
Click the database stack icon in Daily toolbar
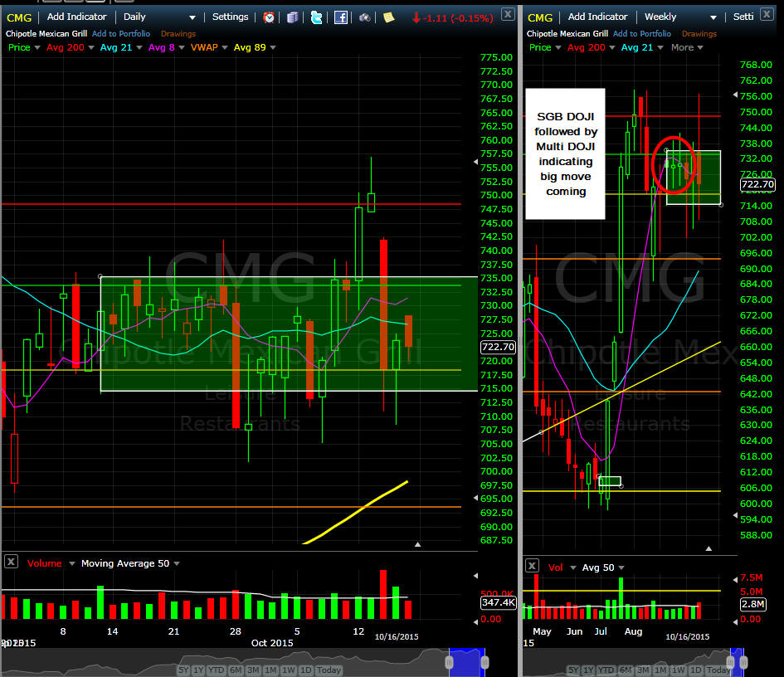point(293,17)
